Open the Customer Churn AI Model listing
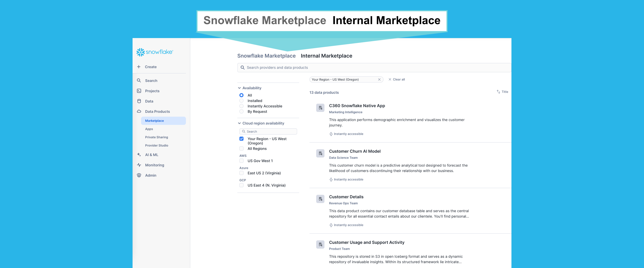 point(355,151)
